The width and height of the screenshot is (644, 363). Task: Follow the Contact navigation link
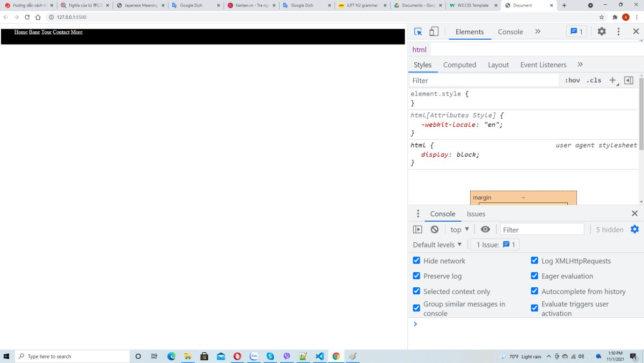click(x=61, y=32)
